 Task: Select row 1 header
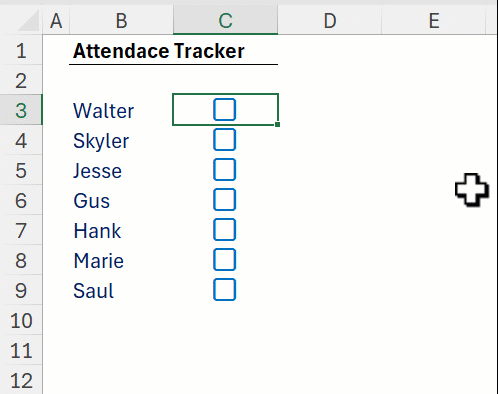(21, 50)
